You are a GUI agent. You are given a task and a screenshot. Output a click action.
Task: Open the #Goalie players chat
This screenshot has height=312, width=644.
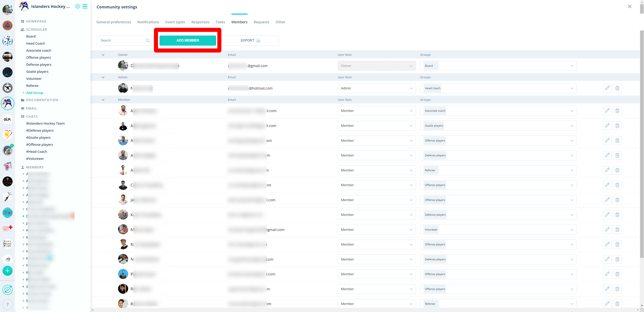pyautogui.click(x=38, y=138)
